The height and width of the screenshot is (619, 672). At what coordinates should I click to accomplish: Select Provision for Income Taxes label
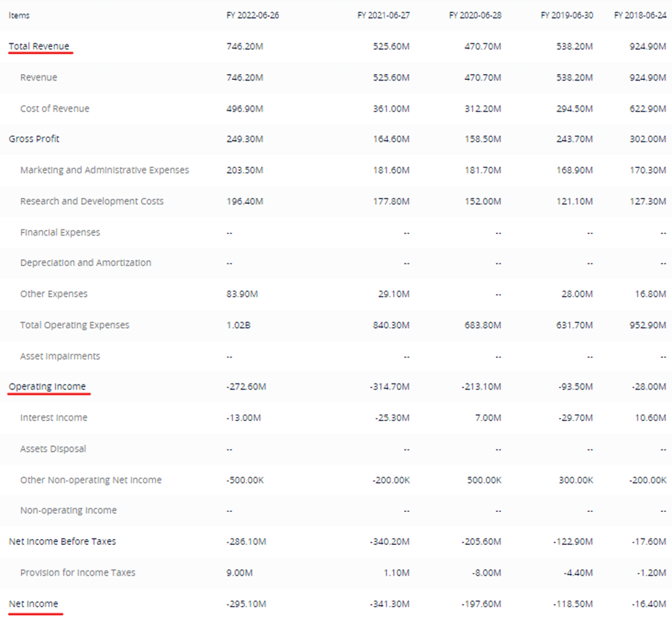click(78, 573)
